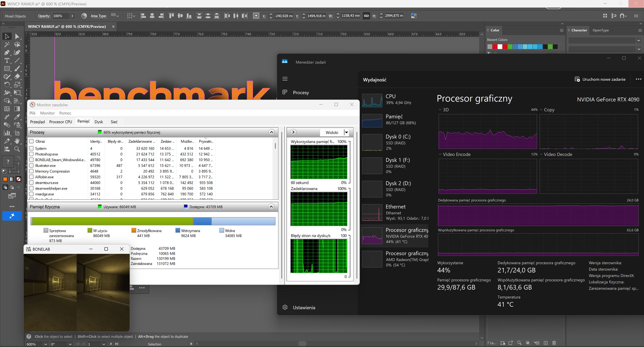Image resolution: width=644 pixels, height=347 pixels.
Task: Select the Column Graph tool
Action: pos(7,133)
